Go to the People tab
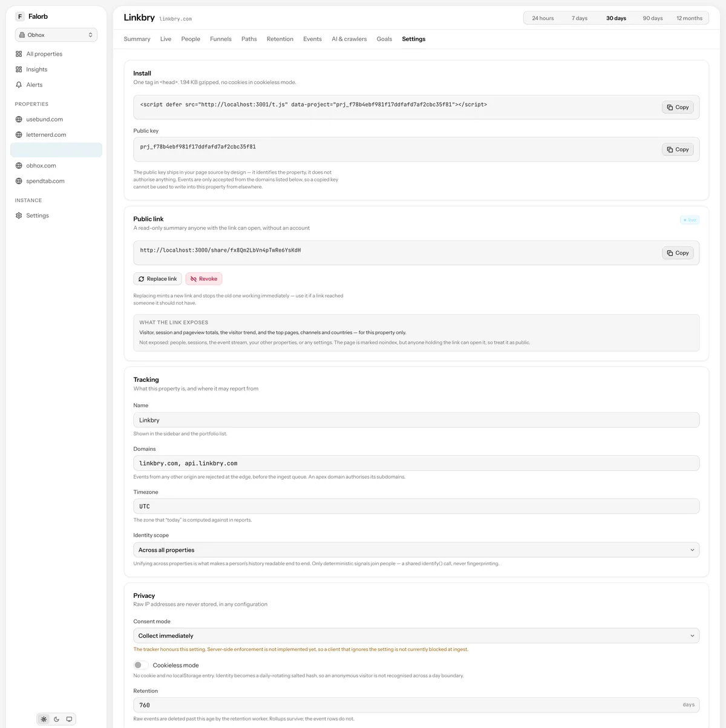Viewport: 726px width, 728px height. [x=191, y=39]
